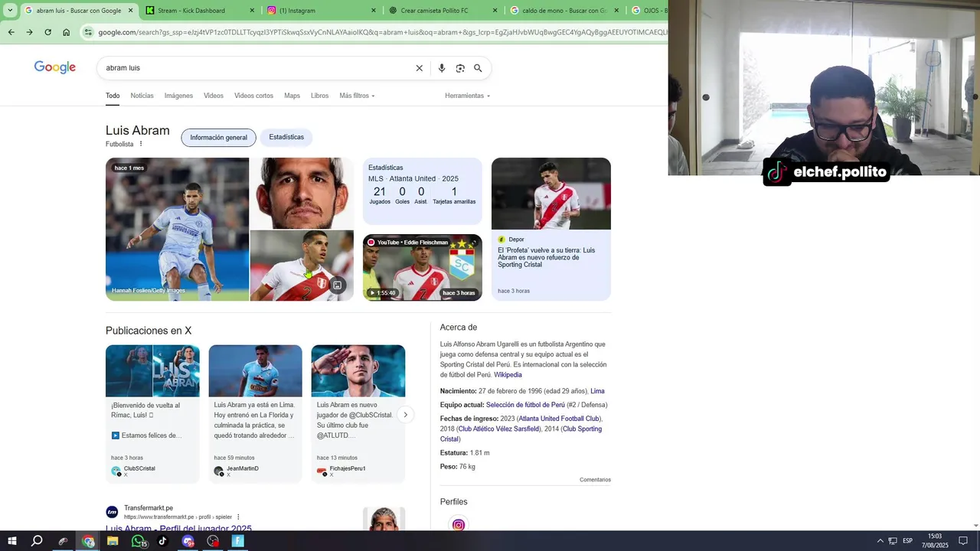Focus the google.com address bar URL

click(383, 32)
